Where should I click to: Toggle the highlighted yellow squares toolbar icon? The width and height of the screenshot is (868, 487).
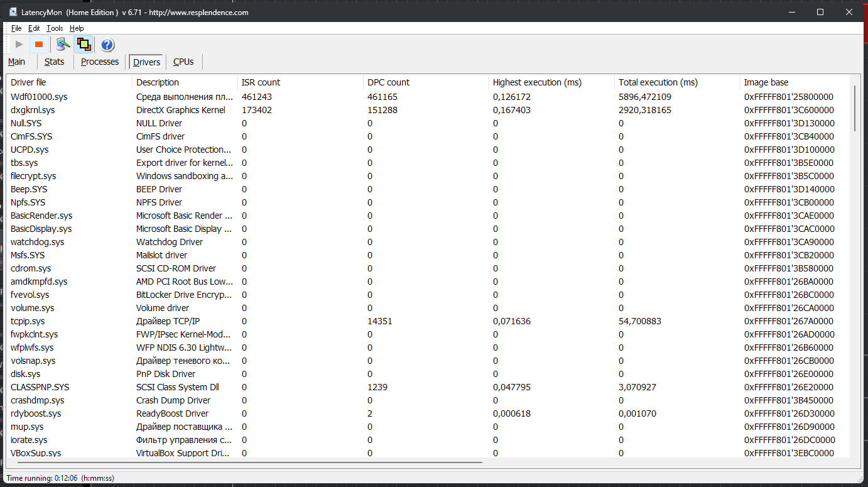84,44
